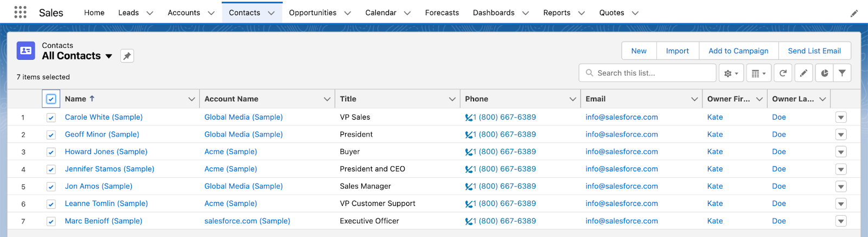Click the phone icon for Marc Benioff
Image resolution: width=868 pixels, height=237 pixels.
pos(469,221)
